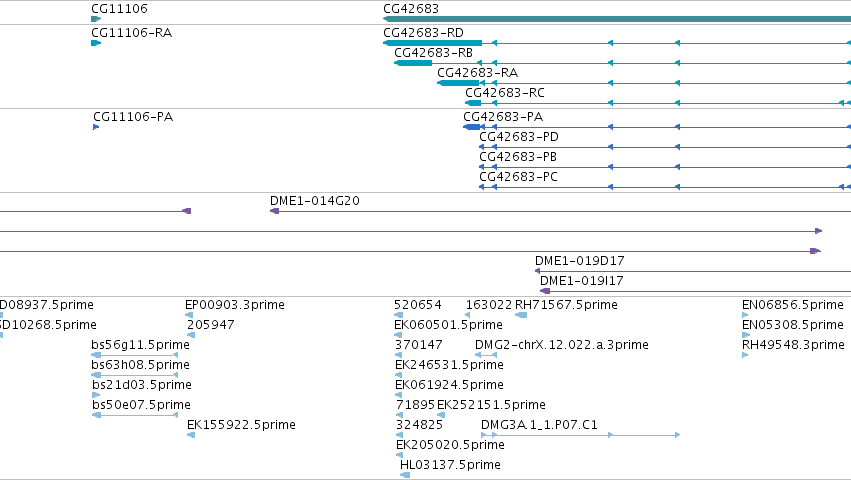The width and height of the screenshot is (851, 480).
Task: Click the 324825 feature label
Action: [420, 425]
